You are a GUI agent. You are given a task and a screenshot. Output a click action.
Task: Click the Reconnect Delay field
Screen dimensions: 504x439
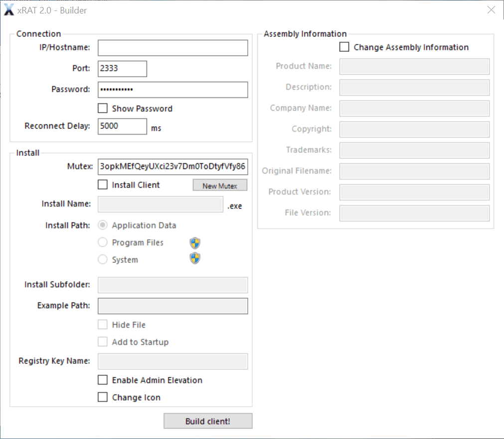pyautogui.click(x=123, y=126)
